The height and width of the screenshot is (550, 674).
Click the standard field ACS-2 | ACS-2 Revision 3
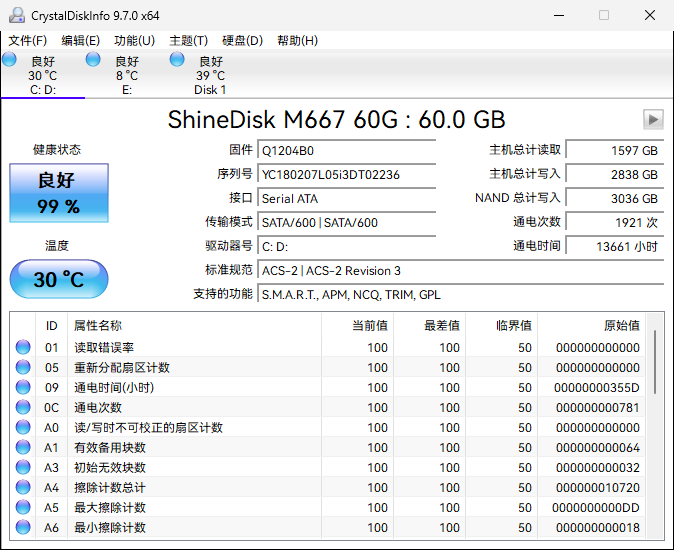[461, 271]
